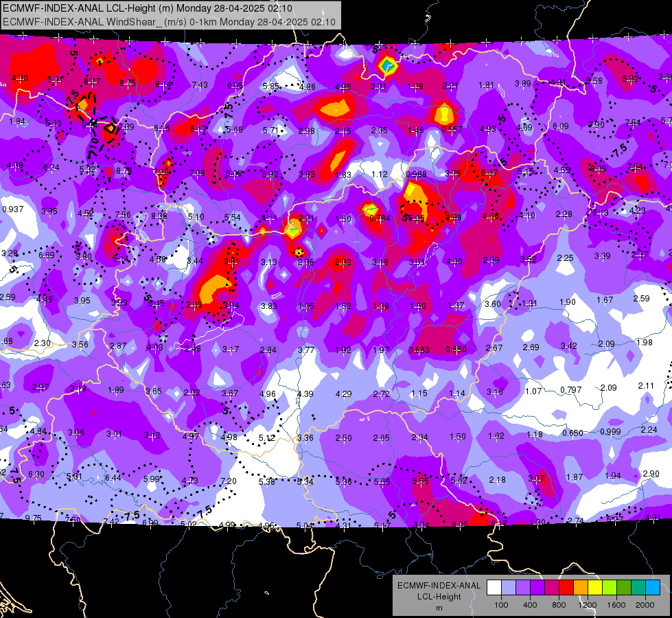Click the white legend swatch below 100
This screenshot has height=618, width=672.
coord(494,588)
